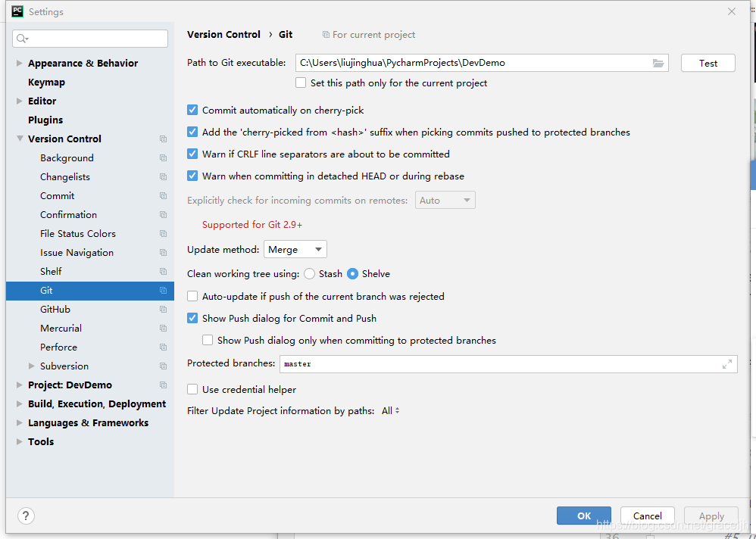Enable Show Push dialog only for protected branches
The width and height of the screenshot is (756, 539).
[x=208, y=340]
